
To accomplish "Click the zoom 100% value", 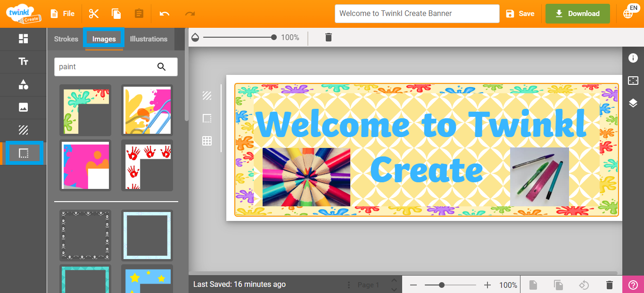I will click(508, 285).
